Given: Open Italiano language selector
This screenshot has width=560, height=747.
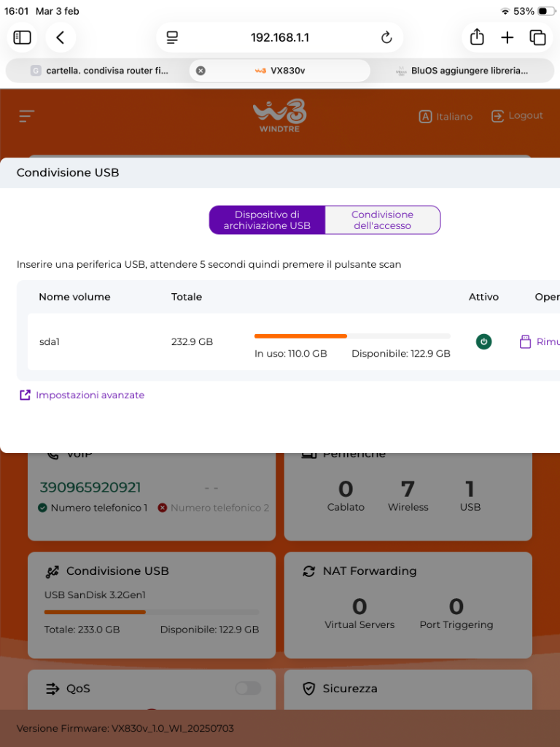Looking at the screenshot, I should pyautogui.click(x=446, y=117).
